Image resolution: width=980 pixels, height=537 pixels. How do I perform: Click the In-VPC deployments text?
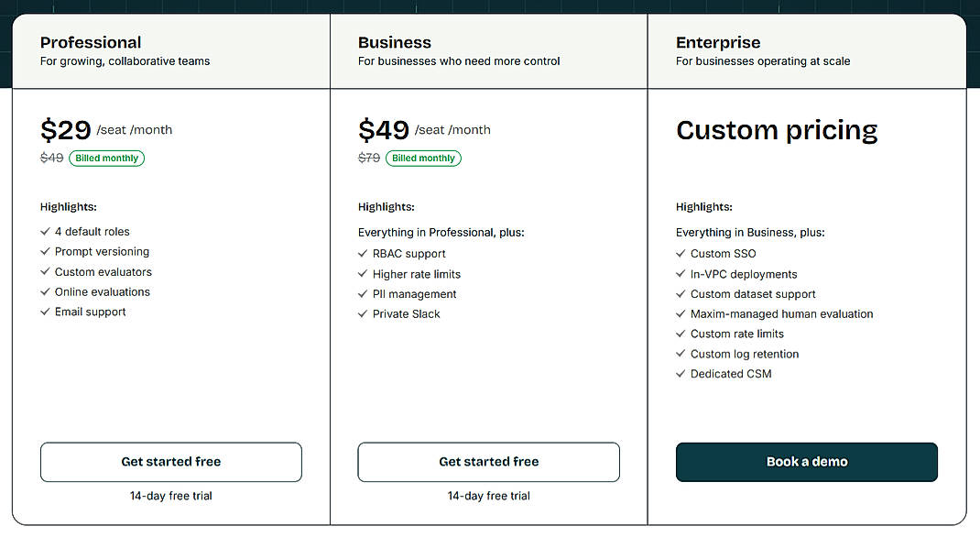pyautogui.click(x=744, y=274)
